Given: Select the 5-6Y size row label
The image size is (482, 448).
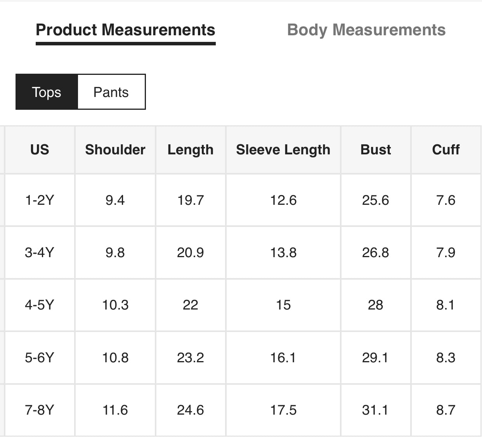Looking at the screenshot, I should (x=40, y=358).
